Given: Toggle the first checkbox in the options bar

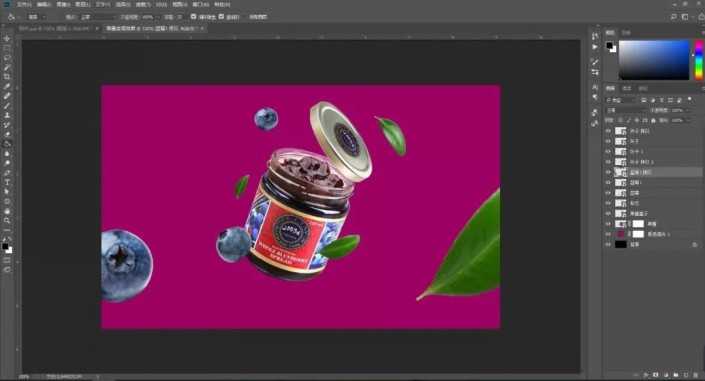Looking at the screenshot, I should pos(193,17).
